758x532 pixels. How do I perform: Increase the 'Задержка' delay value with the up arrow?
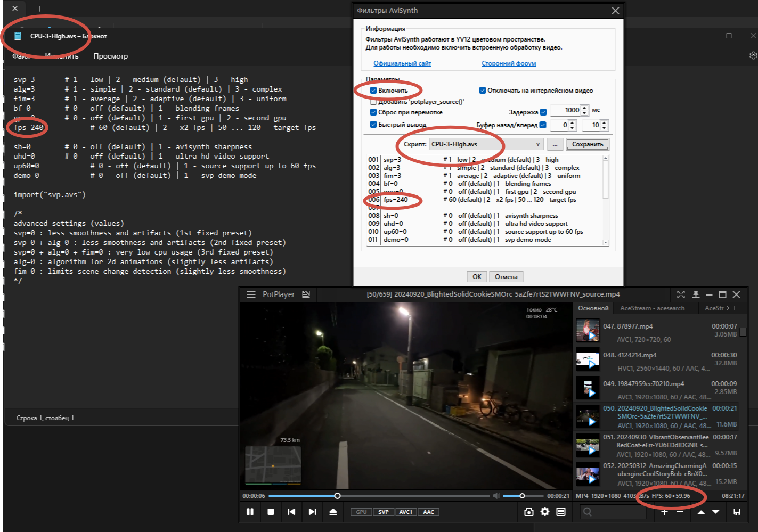(584, 108)
